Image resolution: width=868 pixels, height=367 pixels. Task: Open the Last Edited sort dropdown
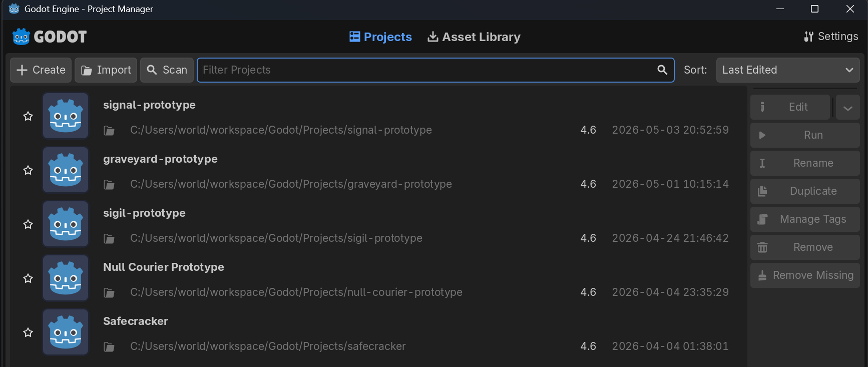[x=788, y=70]
